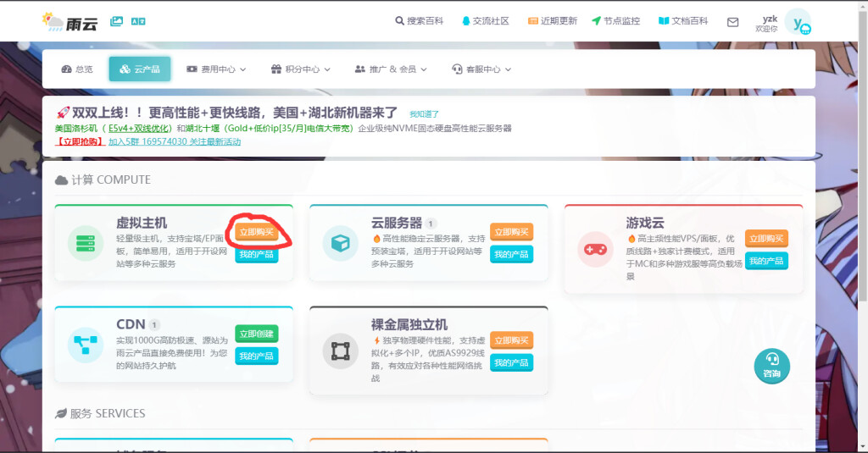This screenshot has width=868, height=453.
Task: Click the 虚拟主机 card title
Action: 142,223
